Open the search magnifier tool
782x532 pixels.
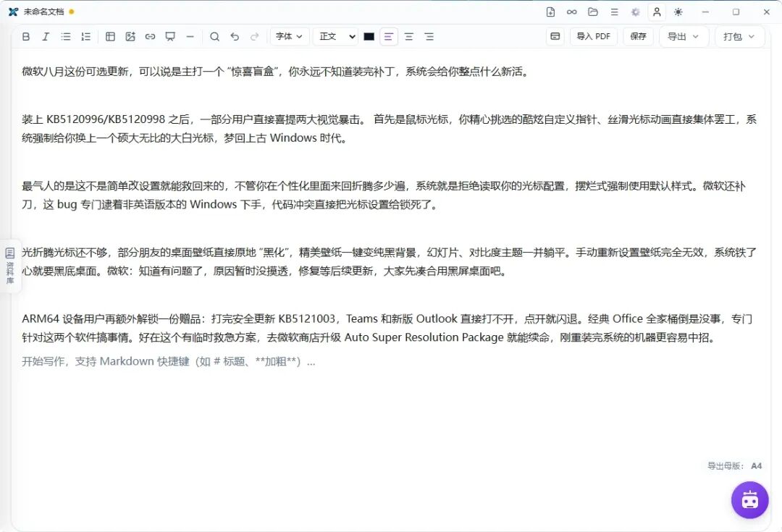click(x=214, y=36)
